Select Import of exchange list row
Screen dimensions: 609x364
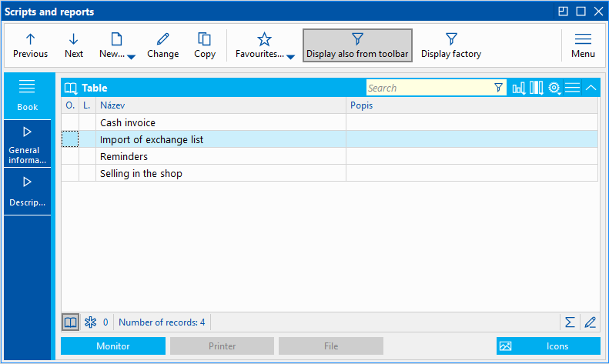click(330, 139)
